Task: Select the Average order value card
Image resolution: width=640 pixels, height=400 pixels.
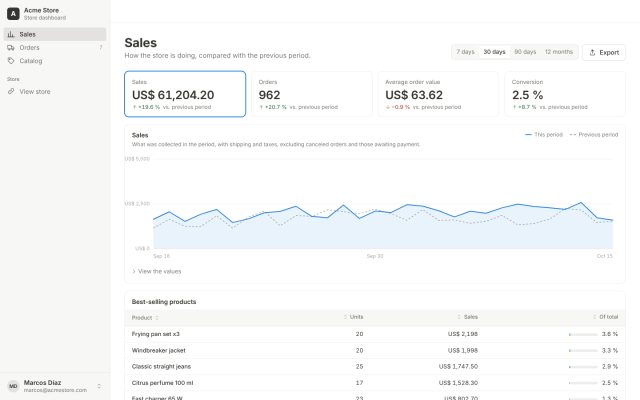Action: click(x=438, y=94)
